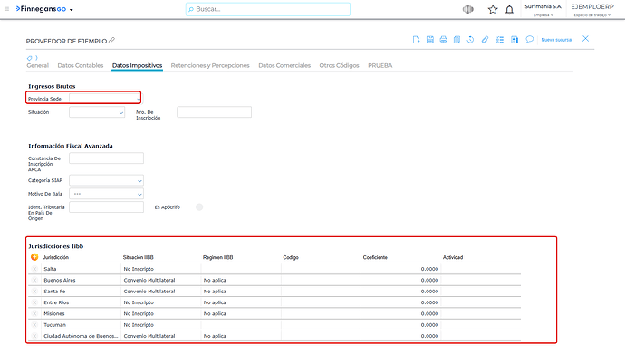Image resolution: width=625 pixels, height=364 pixels.
Task: Open the history clock icon
Action: 470,40
